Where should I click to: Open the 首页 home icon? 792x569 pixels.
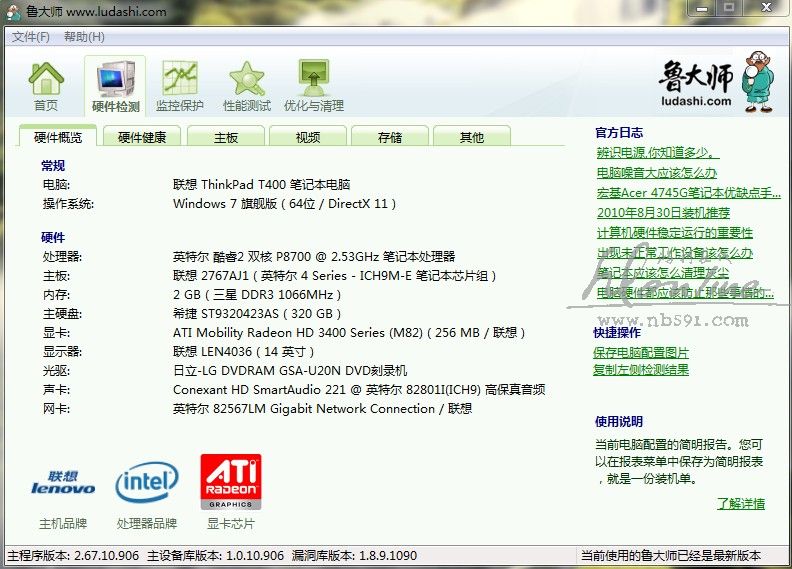(46, 84)
